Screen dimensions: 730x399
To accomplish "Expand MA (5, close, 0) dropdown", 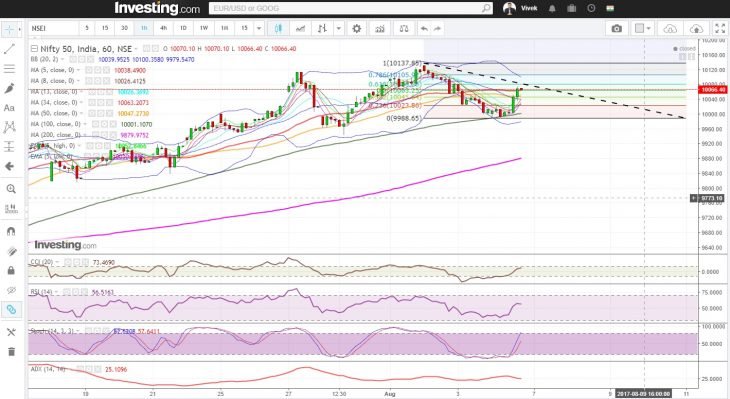I will (78, 70).
